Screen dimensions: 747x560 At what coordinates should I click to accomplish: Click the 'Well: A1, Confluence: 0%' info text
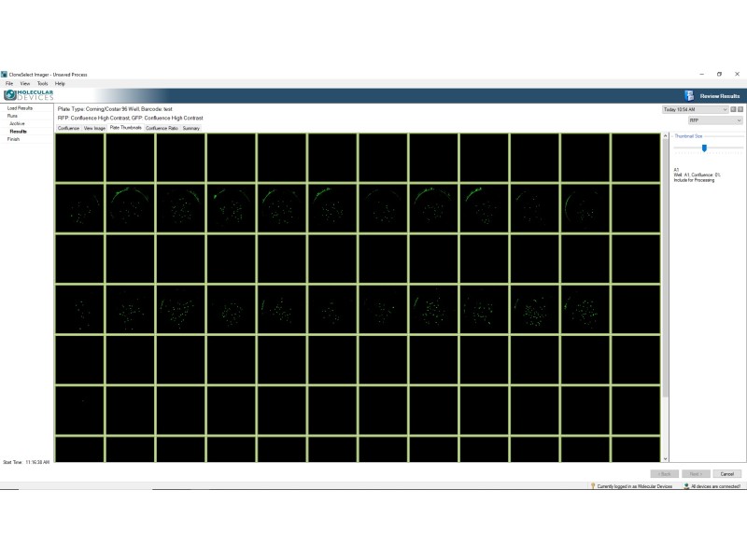click(x=697, y=175)
